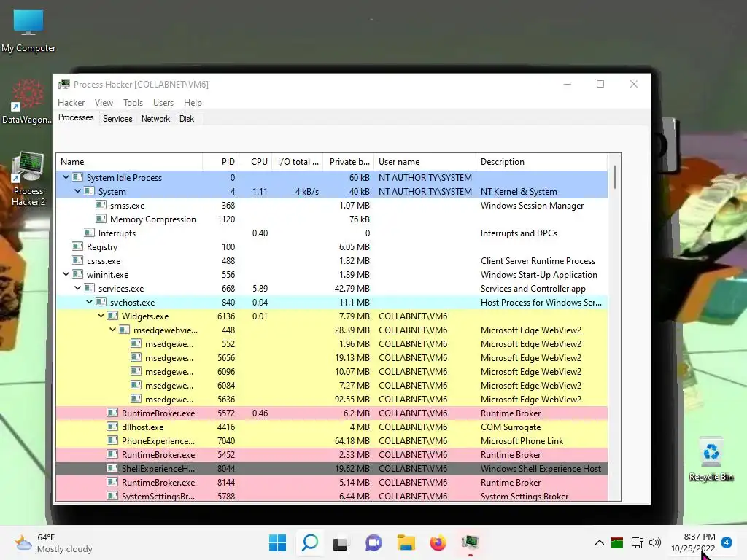Collapse System Idle Process tree node
Screen dimensions: 747x560
click(66, 177)
